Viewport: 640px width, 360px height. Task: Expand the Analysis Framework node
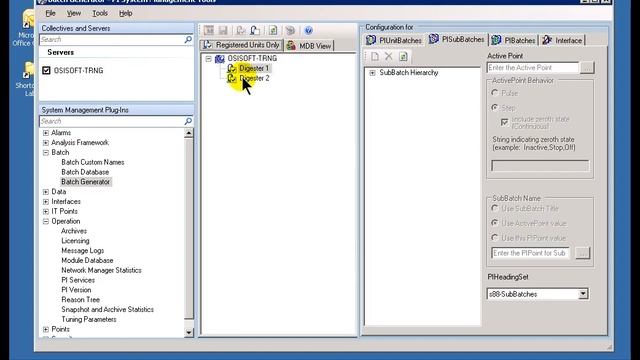pos(46,142)
